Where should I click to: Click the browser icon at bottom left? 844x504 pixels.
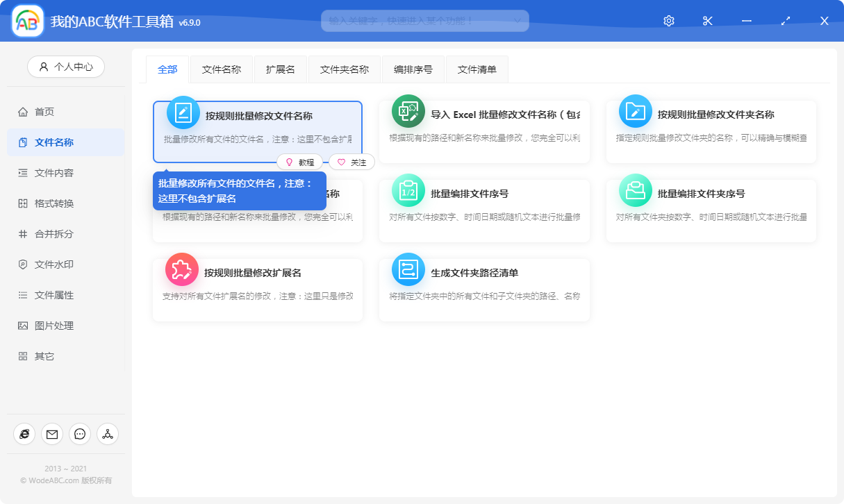tap(24, 433)
